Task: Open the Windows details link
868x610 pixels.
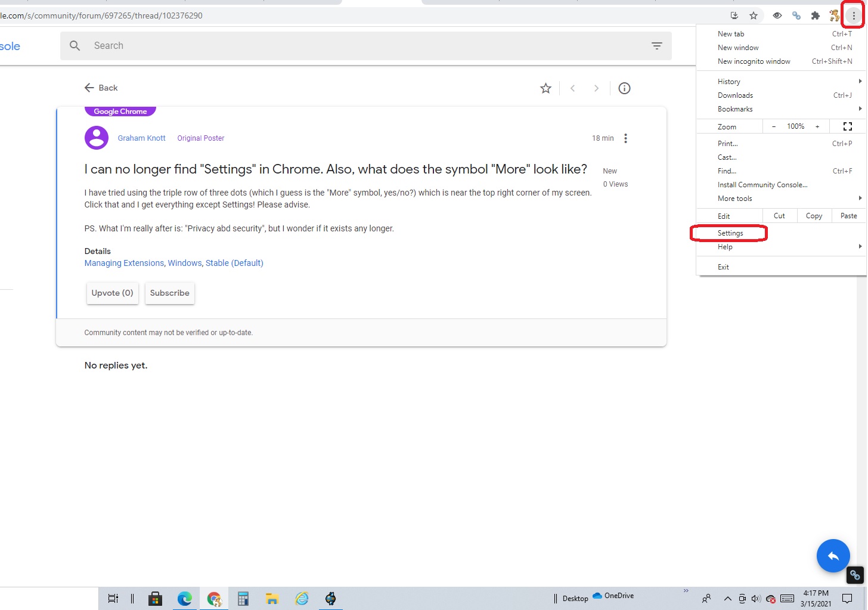Action: pyautogui.click(x=185, y=263)
